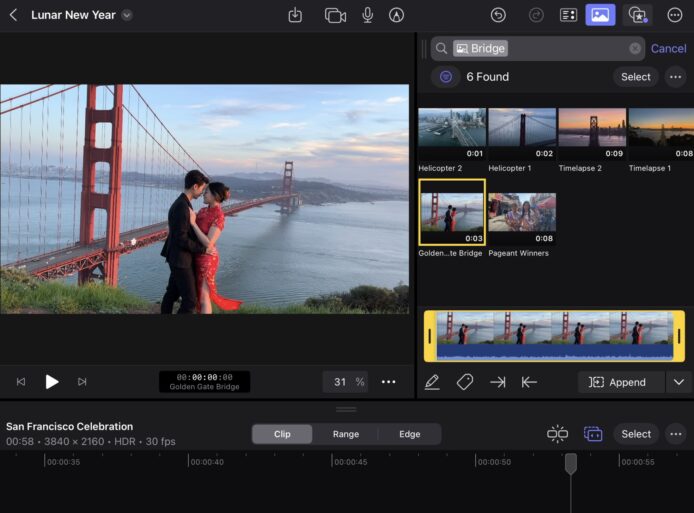This screenshot has width=694, height=513.
Task: Open the Append options chevron
Action: tap(679, 382)
